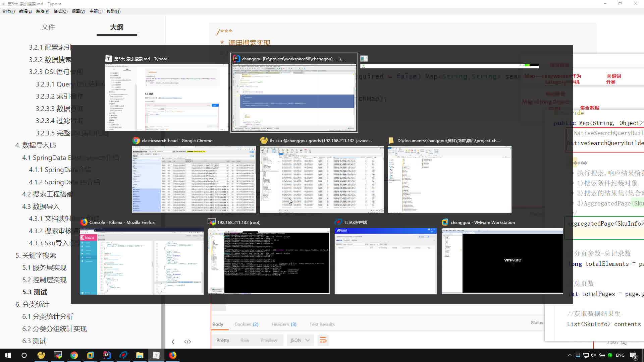Jump to outline item 5.1 服务层实现
The width and height of the screenshot is (644, 362).
pos(45,267)
